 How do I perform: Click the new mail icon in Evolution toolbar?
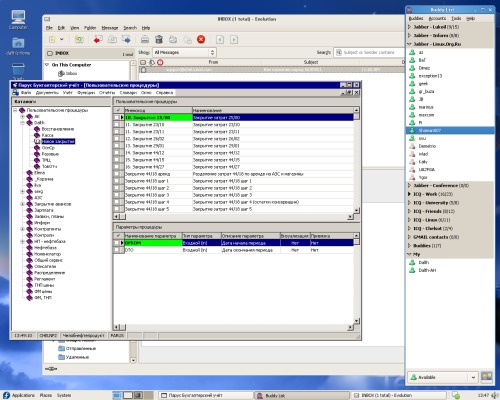pos(53,39)
